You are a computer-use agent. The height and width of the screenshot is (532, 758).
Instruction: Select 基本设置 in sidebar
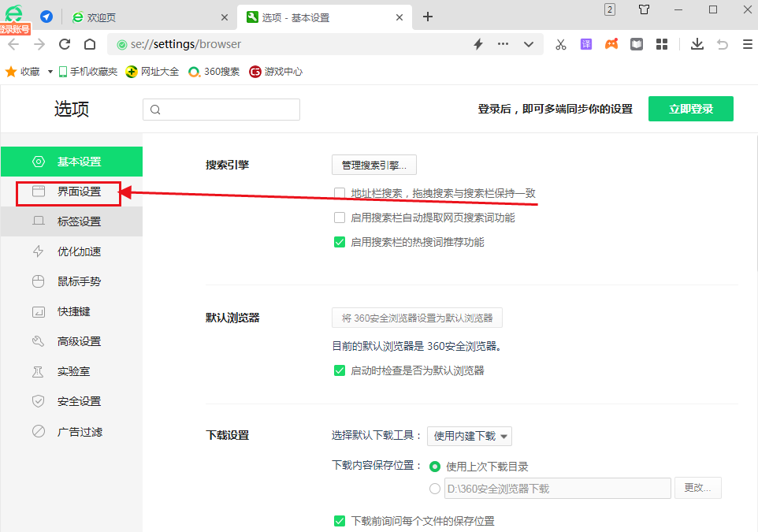[72, 162]
